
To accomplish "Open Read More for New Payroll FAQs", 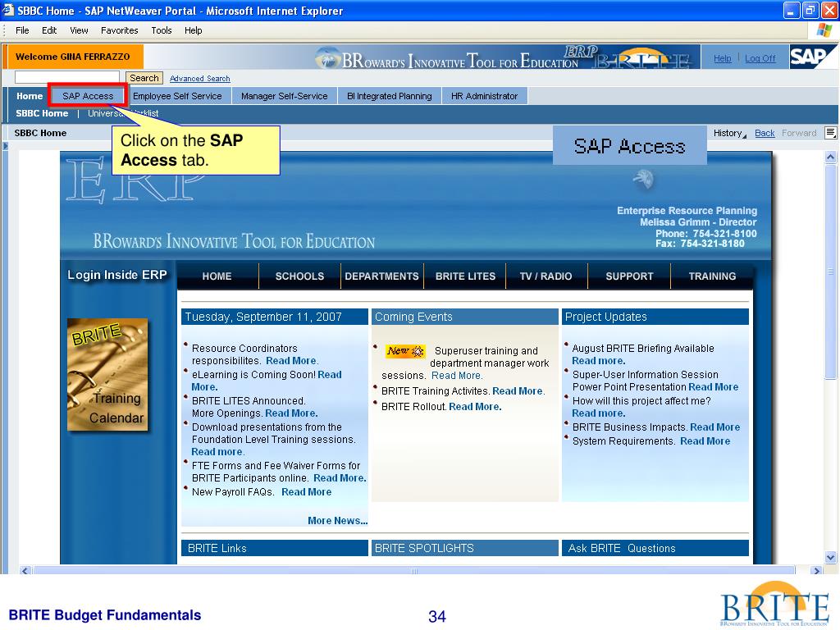I will click(x=307, y=492).
